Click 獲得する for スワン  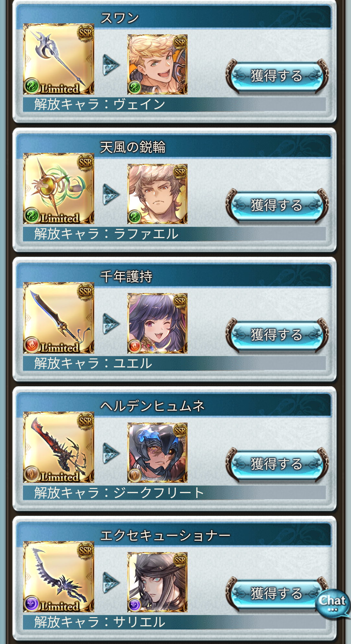[x=277, y=76]
